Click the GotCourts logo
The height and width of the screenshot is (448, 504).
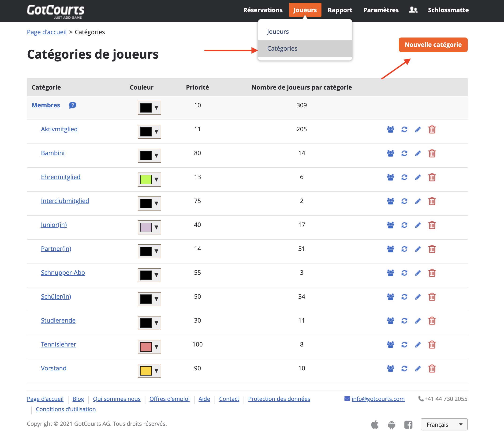click(x=56, y=11)
